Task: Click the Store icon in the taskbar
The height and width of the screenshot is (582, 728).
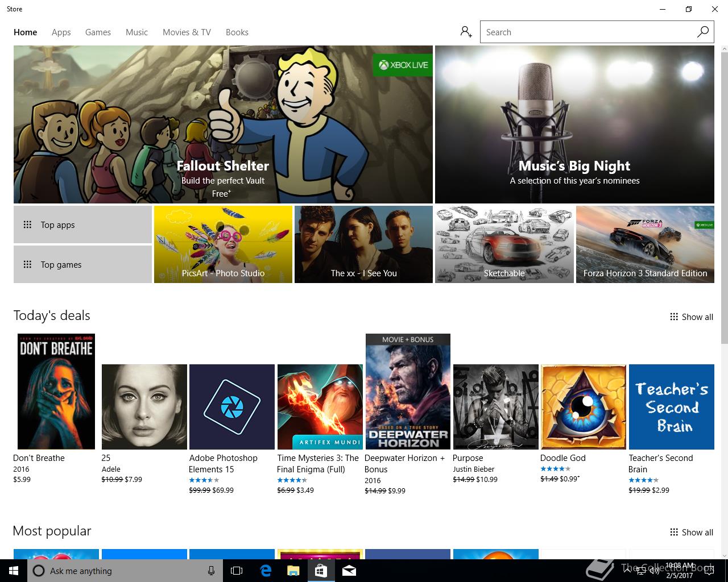Action: tap(321, 571)
